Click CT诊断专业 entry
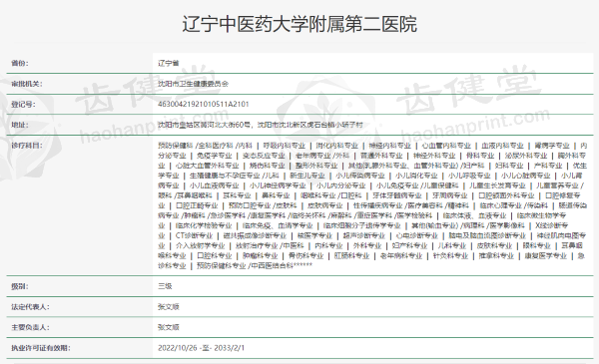The width and height of the screenshot is (599, 364). (x=194, y=235)
